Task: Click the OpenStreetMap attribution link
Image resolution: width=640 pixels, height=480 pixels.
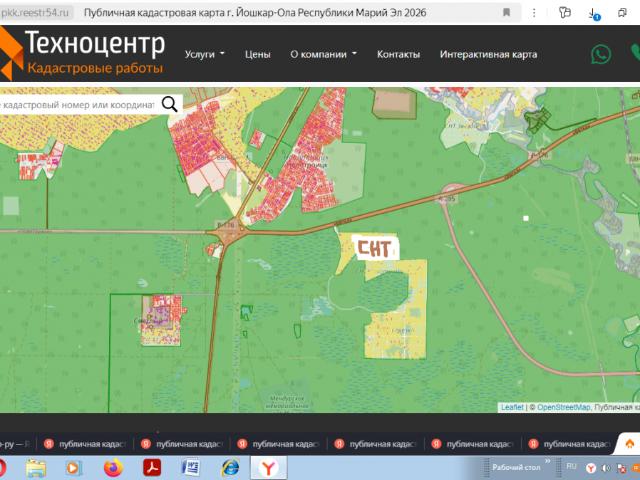Action: (x=563, y=407)
